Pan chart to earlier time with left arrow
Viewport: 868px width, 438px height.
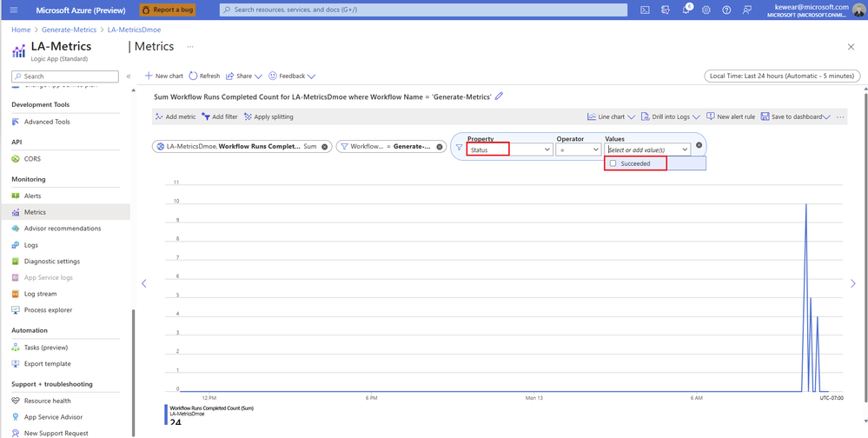coord(144,283)
